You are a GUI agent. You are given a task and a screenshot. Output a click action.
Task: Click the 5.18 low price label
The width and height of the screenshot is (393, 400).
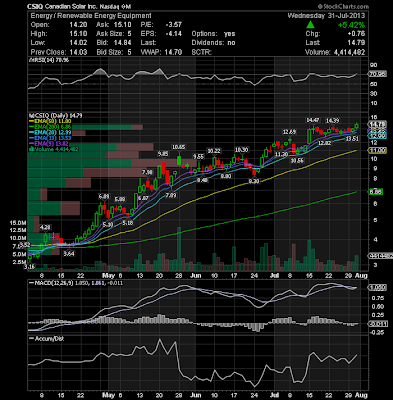tap(128, 223)
